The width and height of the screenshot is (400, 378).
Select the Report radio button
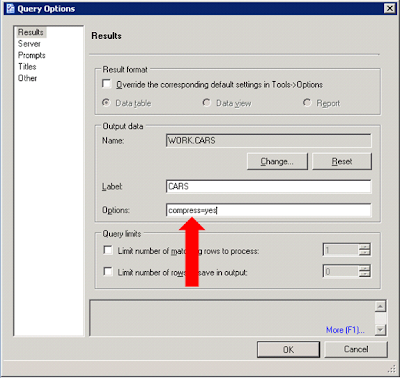tap(307, 103)
